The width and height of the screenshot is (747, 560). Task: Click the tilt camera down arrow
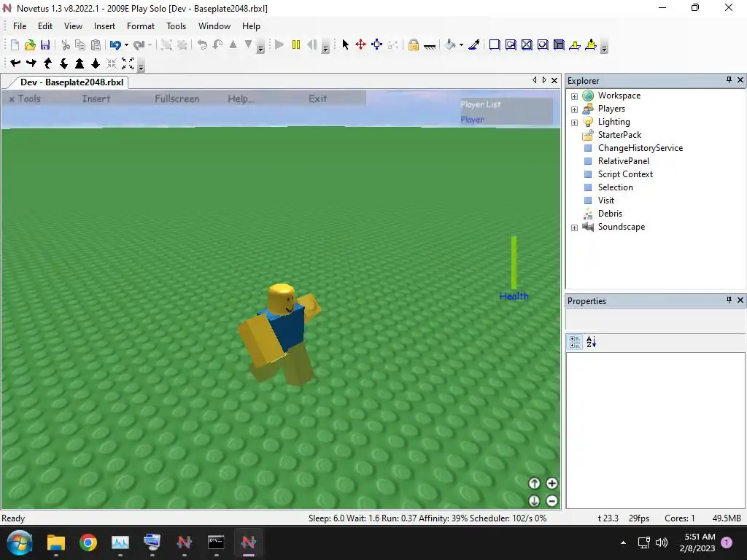point(63,63)
